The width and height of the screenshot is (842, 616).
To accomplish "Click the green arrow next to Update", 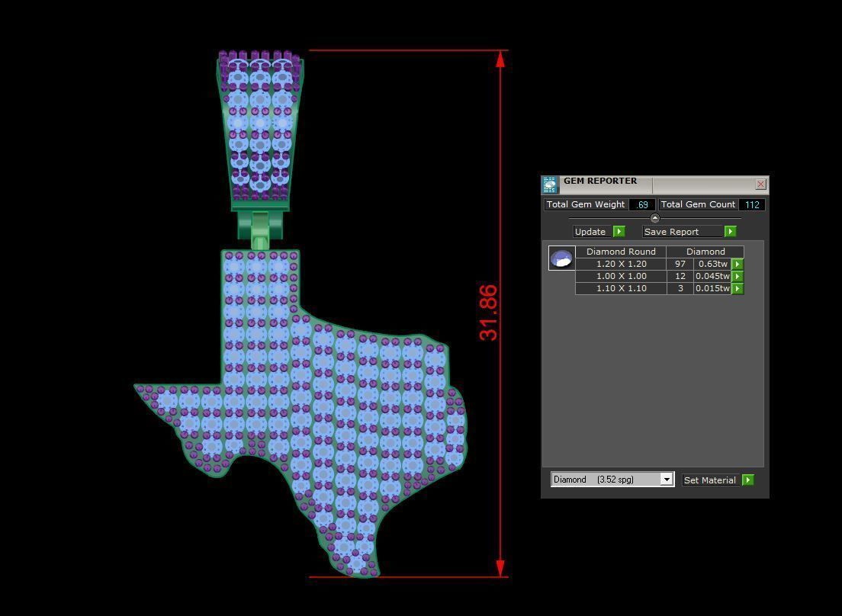I will click(619, 231).
